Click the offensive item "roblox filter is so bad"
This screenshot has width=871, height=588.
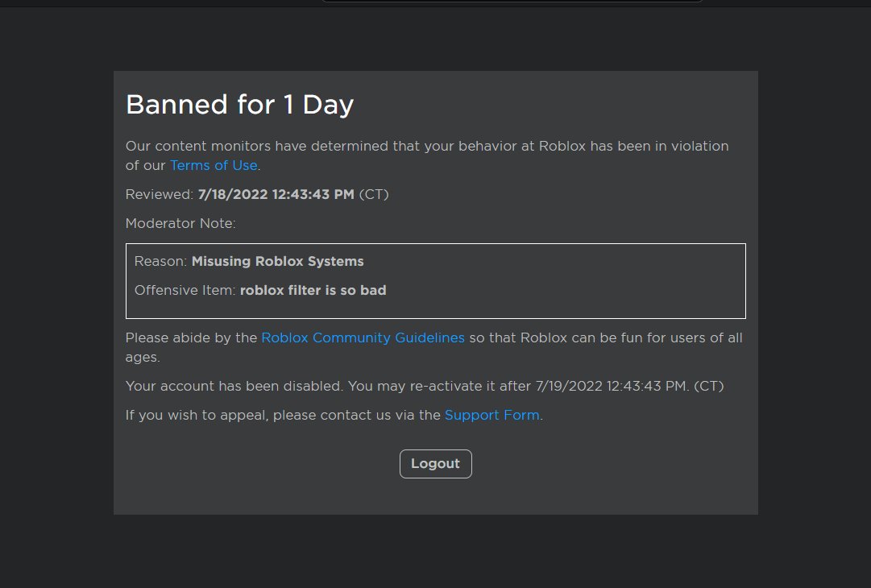313,291
